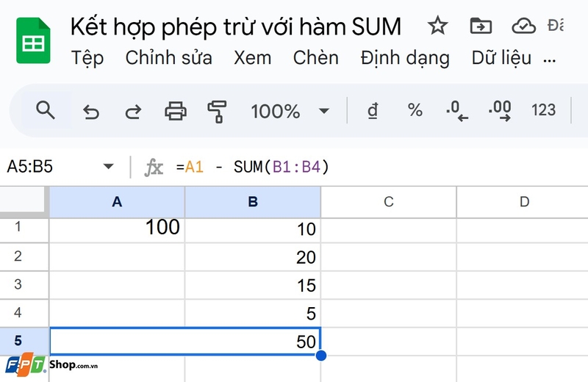Screen dimensions: 588x382
Task: Click the fill handle of selection
Action: [321, 355]
